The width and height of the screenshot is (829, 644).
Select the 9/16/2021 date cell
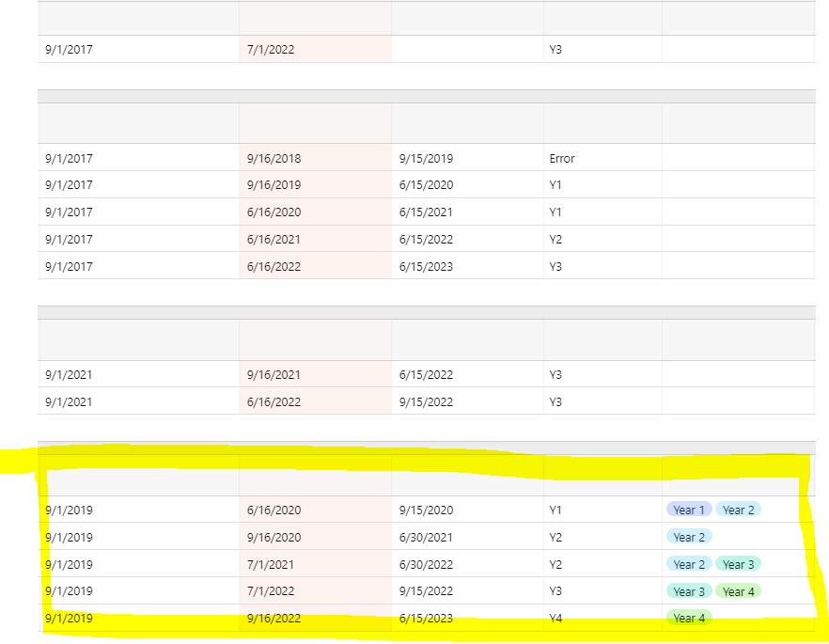coord(315,374)
